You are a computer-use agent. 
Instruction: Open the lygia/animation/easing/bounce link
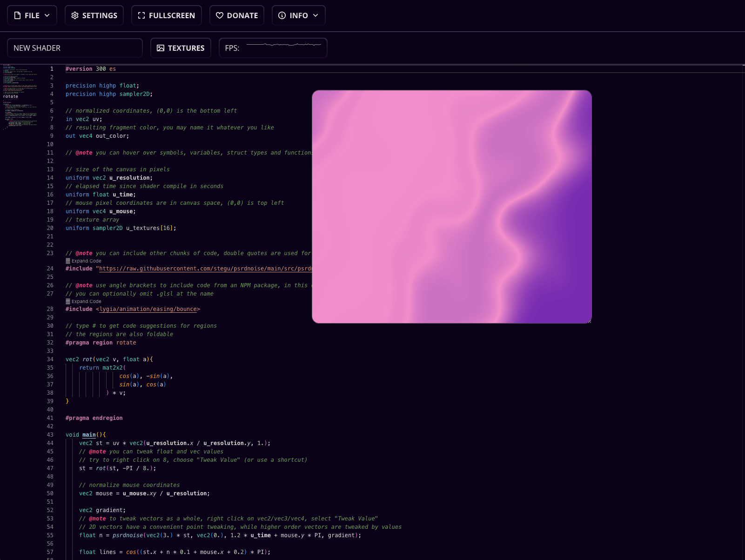148,309
